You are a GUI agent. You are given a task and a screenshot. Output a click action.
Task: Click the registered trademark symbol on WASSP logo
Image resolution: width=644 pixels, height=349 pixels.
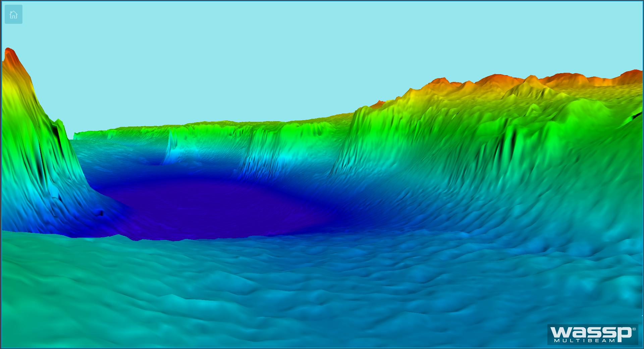[634, 329]
